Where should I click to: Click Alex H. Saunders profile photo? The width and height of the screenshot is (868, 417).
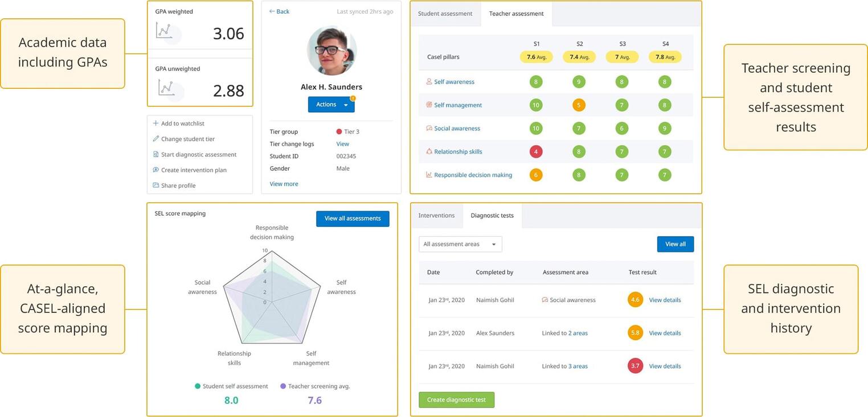pos(331,51)
